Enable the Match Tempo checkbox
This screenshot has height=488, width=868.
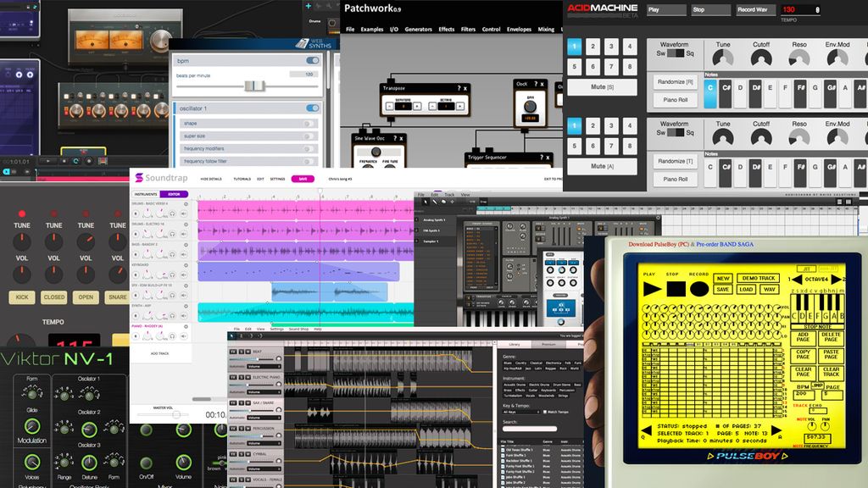(545, 412)
